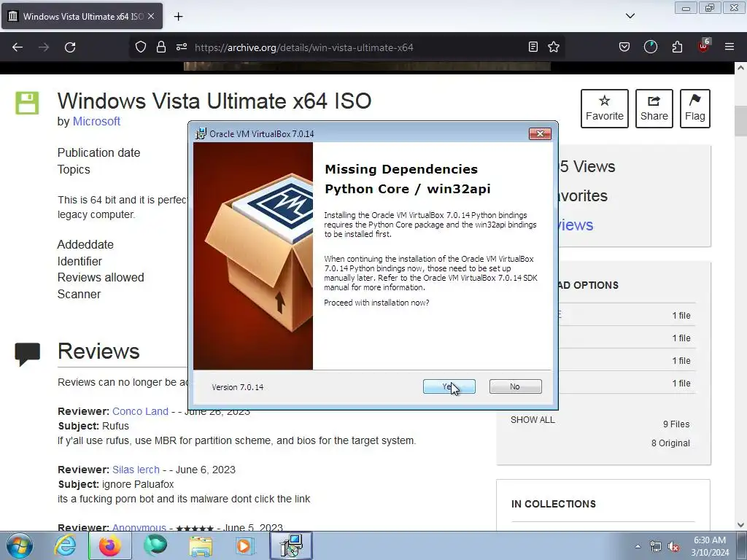The width and height of the screenshot is (747, 560).
Task: Click the muted volume tray icon
Action: [x=673, y=547]
